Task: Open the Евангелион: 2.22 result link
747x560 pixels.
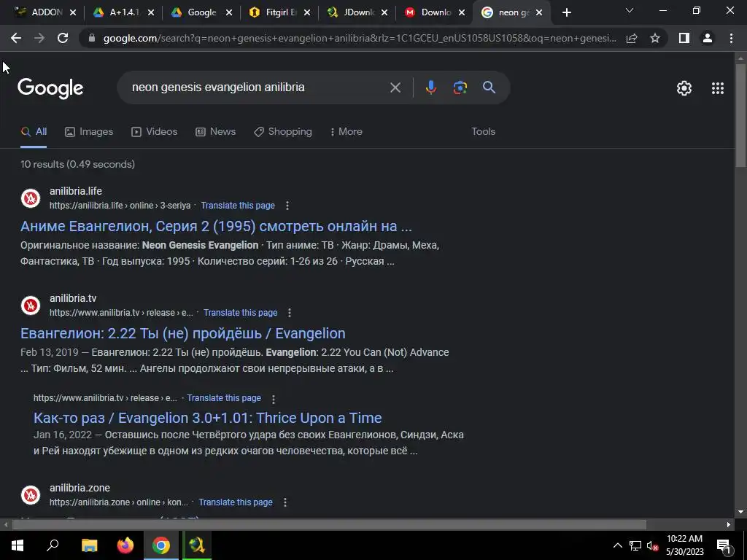Action: [x=183, y=333]
